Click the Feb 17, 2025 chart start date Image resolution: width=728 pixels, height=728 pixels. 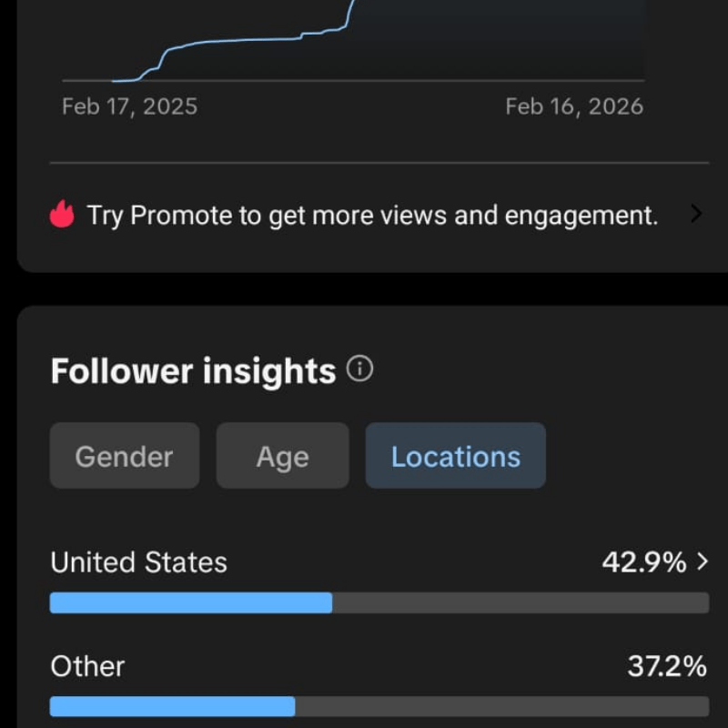(129, 106)
